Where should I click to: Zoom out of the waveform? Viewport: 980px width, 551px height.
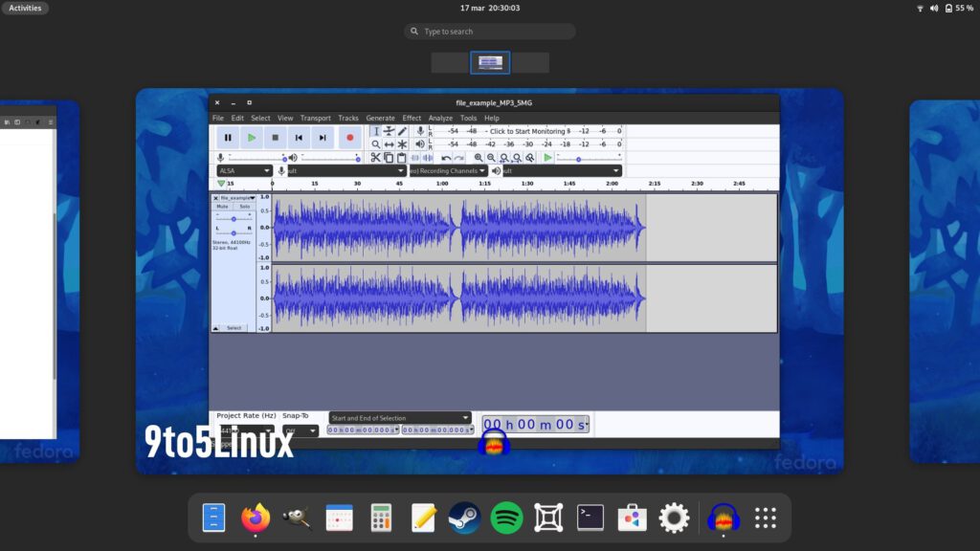(491, 158)
